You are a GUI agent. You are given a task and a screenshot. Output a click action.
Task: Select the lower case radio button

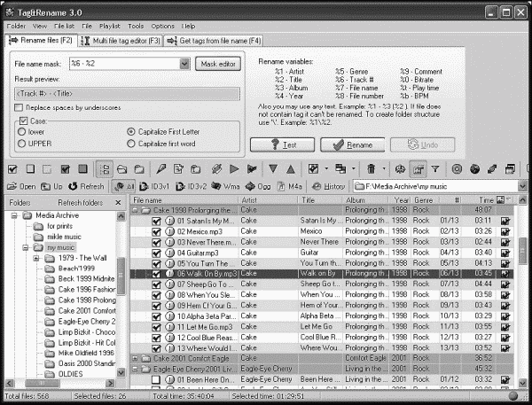click(21, 132)
